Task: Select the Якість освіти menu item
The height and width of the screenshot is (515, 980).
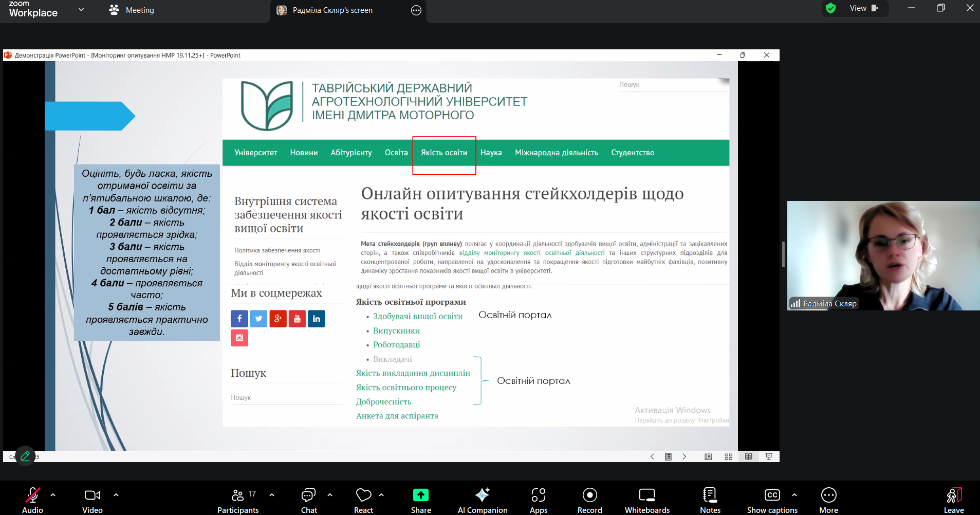Action: coord(444,153)
